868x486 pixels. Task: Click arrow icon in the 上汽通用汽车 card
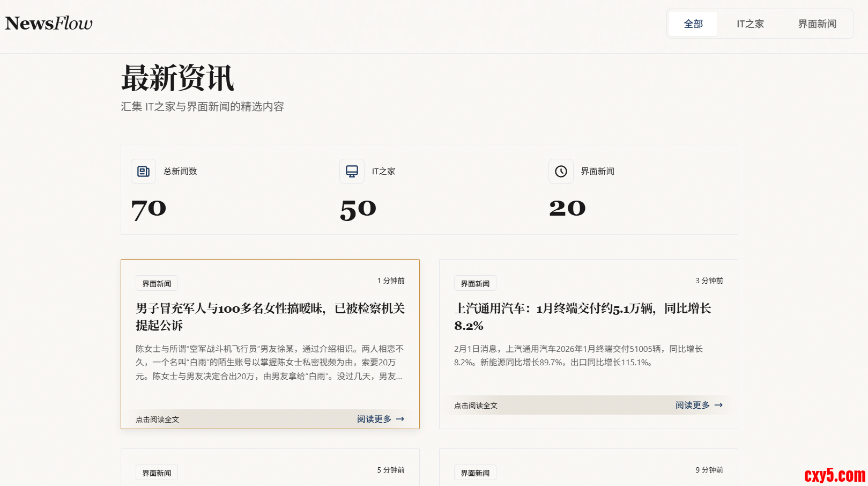(718, 405)
